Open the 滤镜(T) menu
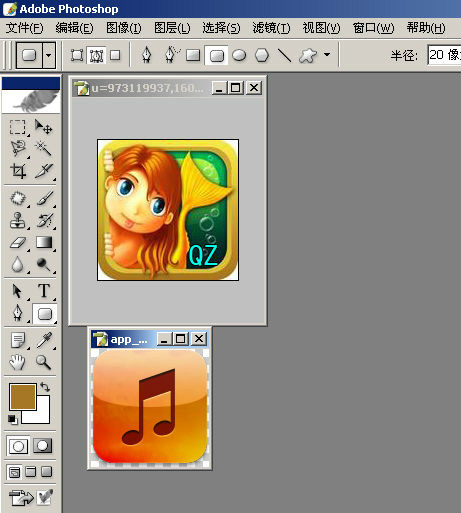This screenshot has height=513, width=461. click(x=271, y=28)
